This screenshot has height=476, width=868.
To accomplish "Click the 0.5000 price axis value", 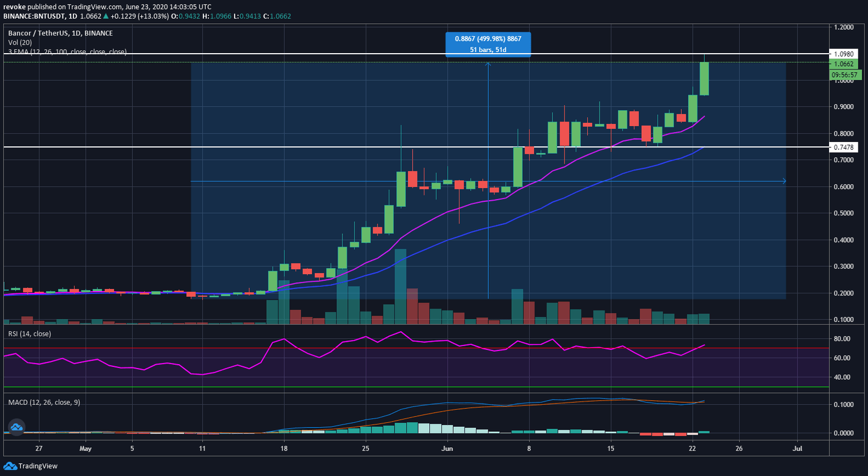I will 843,213.
